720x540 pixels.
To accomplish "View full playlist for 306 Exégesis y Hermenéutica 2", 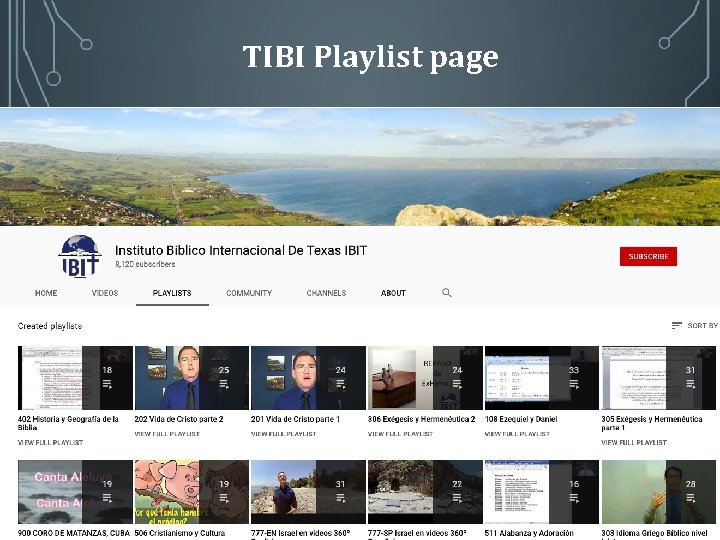I will pyautogui.click(x=400, y=433).
